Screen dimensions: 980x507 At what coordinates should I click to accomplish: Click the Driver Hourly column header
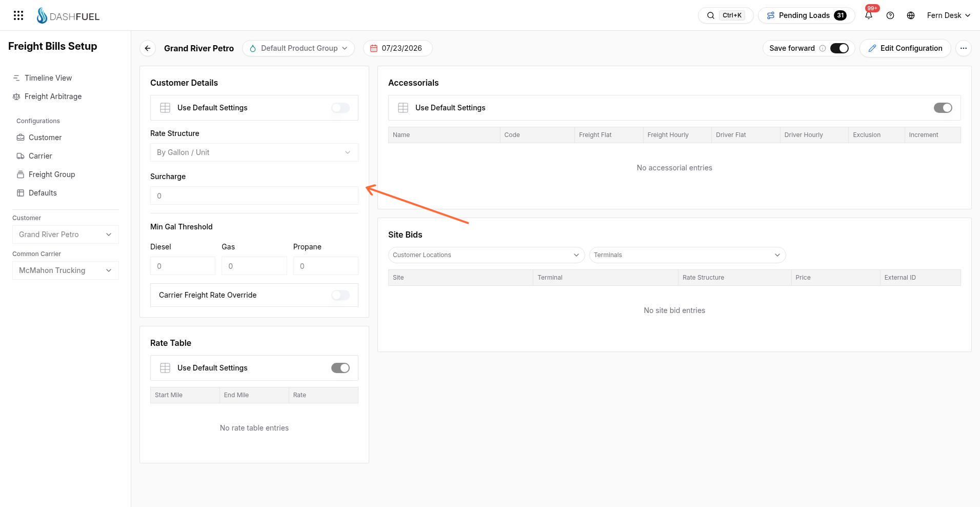coord(814,135)
